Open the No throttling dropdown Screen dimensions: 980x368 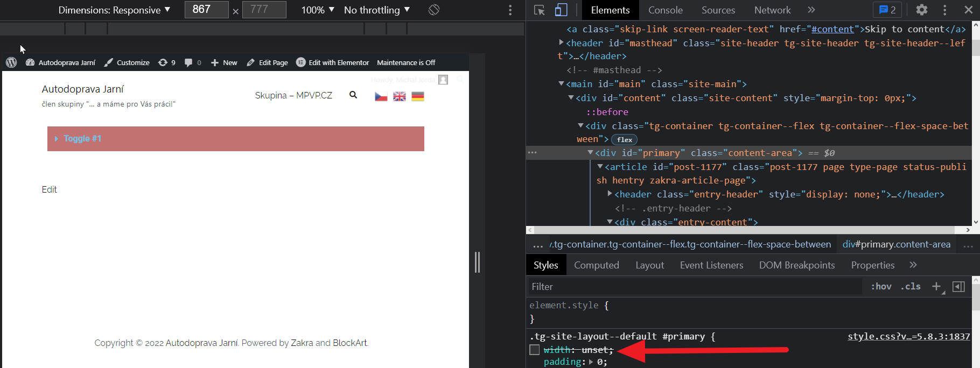[377, 10]
